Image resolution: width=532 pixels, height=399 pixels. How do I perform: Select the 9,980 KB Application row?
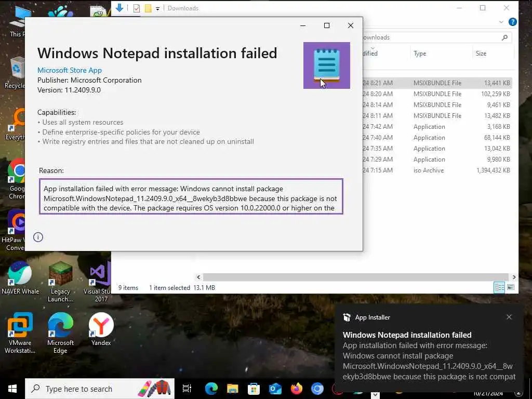(437, 159)
